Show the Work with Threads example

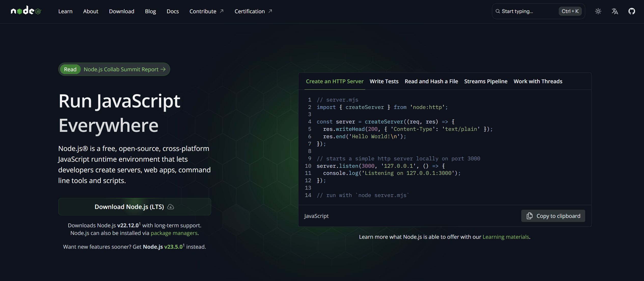[x=538, y=81]
